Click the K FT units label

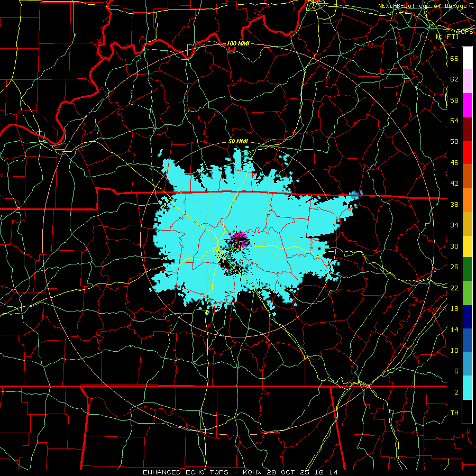pyautogui.click(x=447, y=36)
